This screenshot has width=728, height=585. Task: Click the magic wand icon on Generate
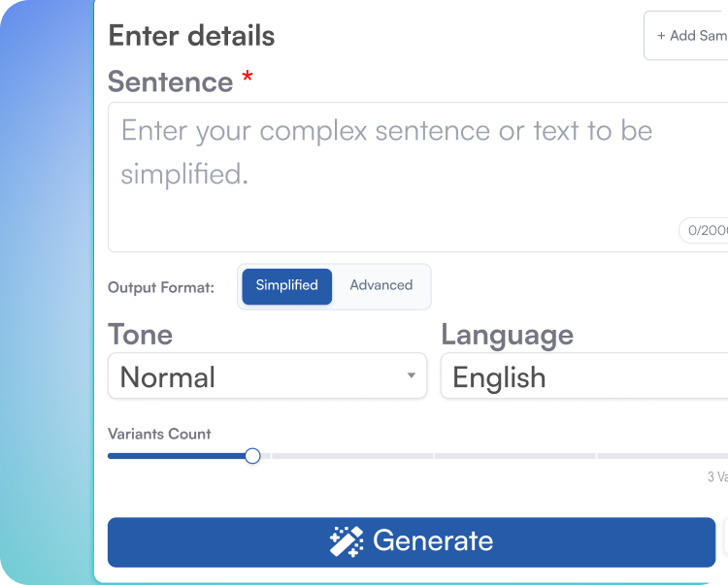point(347,541)
